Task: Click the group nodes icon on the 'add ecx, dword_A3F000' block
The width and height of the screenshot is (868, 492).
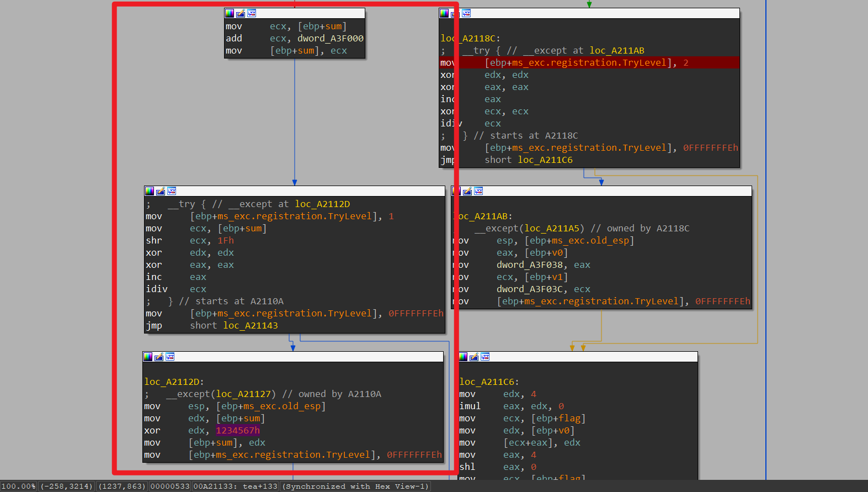Action: [x=252, y=13]
